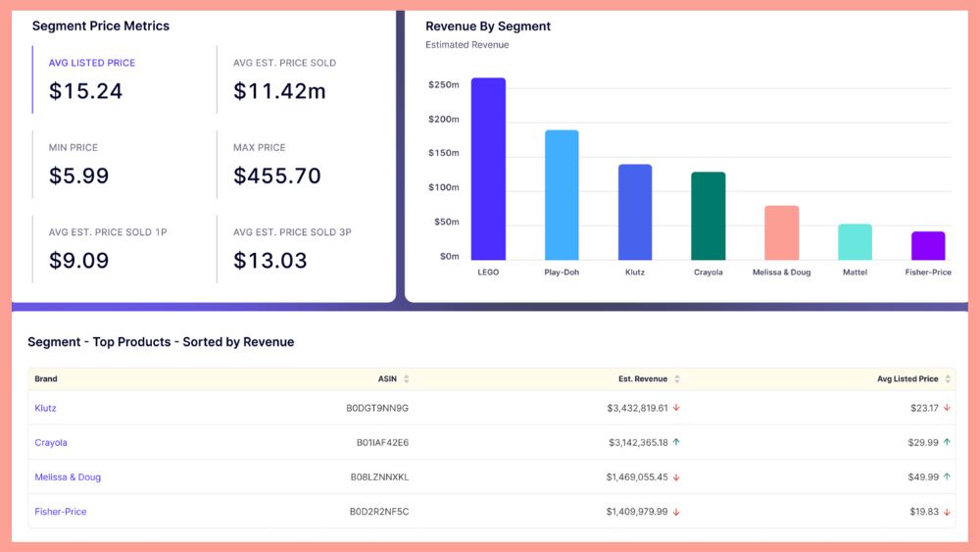This screenshot has height=552, width=980.
Task: Click the $15.24 average listed price value
Action: (x=85, y=91)
